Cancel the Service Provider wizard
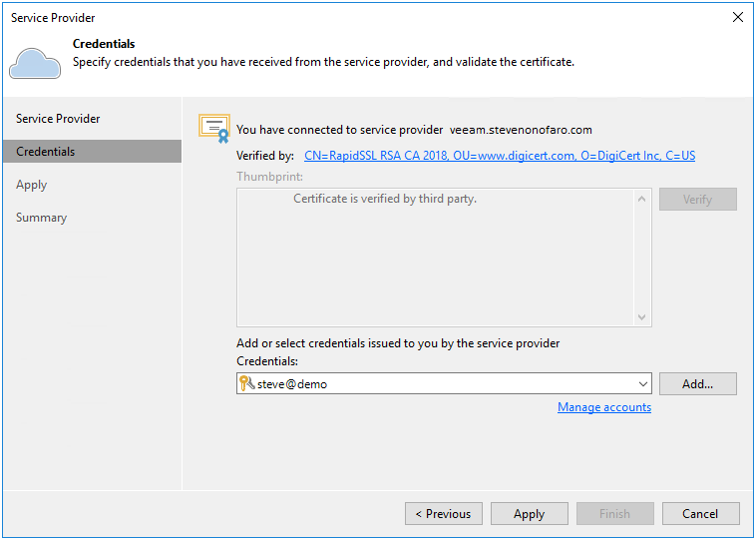 [x=700, y=514]
